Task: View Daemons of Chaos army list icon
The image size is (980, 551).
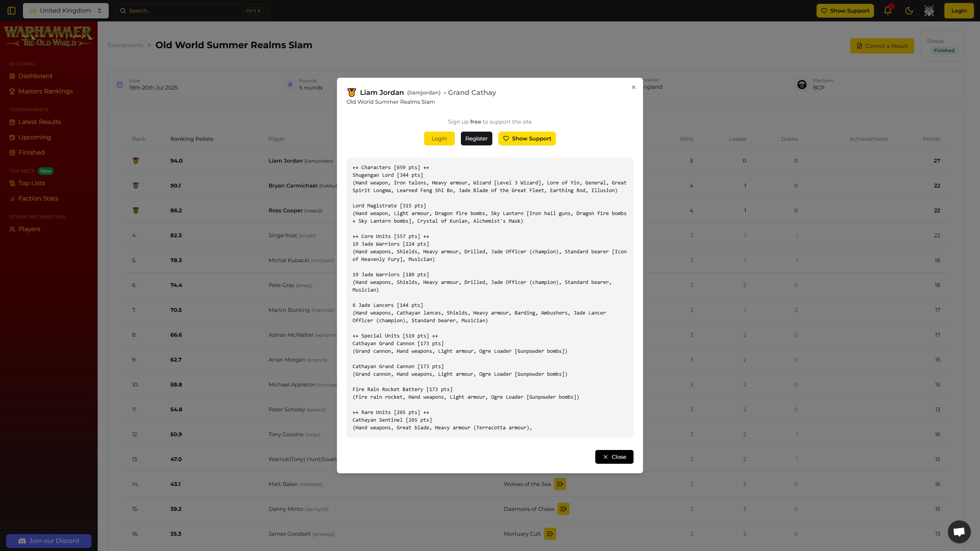Action: pos(563,509)
